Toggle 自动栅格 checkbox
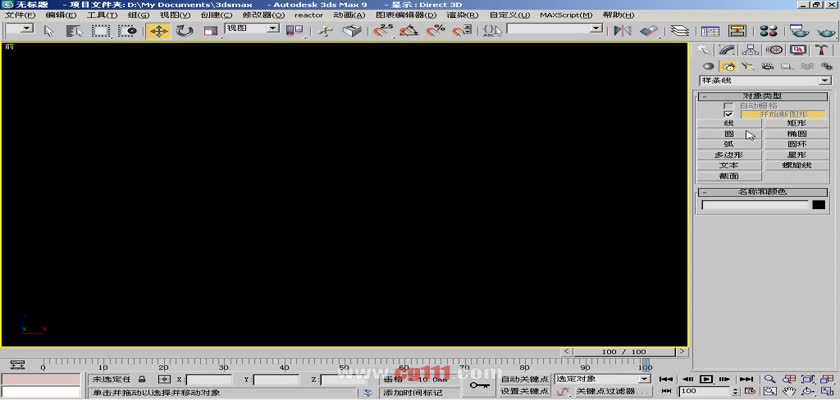Image resolution: width=840 pixels, height=400 pixels. pyautogui.click(x=728, y=105)
